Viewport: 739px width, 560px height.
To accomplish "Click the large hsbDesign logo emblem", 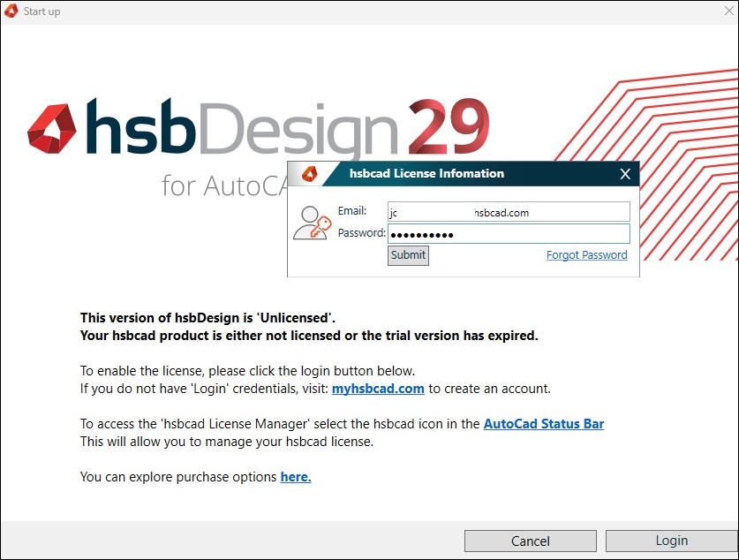I will tap(52, 129).
